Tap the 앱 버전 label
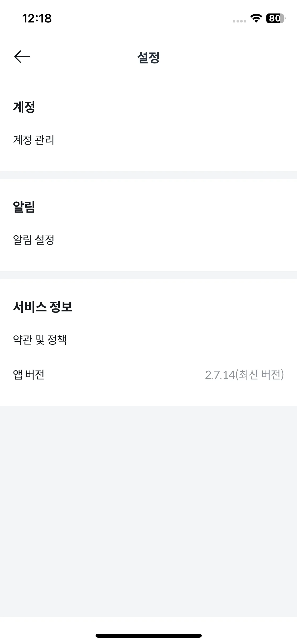This screenshot has width=297, height=644. pos(29,375)
